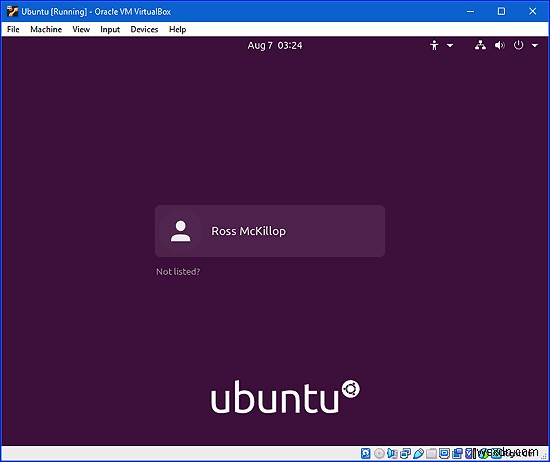550x462 pixels.
Task: Open the View menu
Action: click(x=81, y=29)
